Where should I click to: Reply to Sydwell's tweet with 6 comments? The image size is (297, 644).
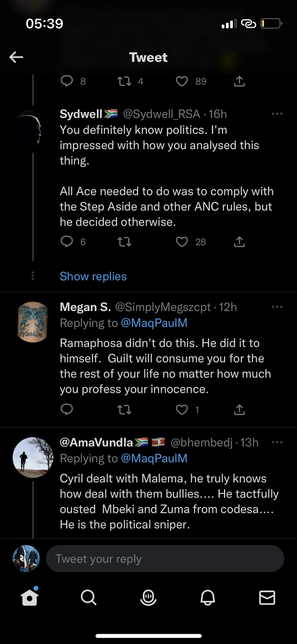pyautogui.click(x=67, y=242)
